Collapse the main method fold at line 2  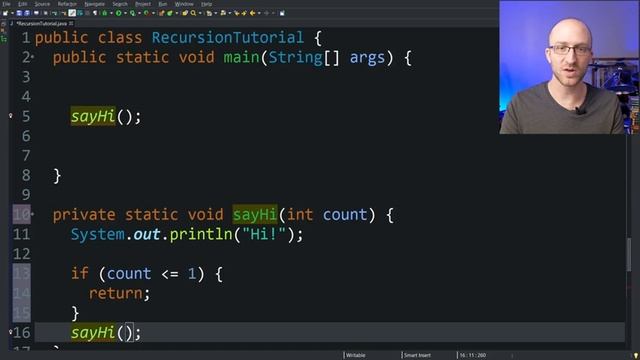coord(33,58)
